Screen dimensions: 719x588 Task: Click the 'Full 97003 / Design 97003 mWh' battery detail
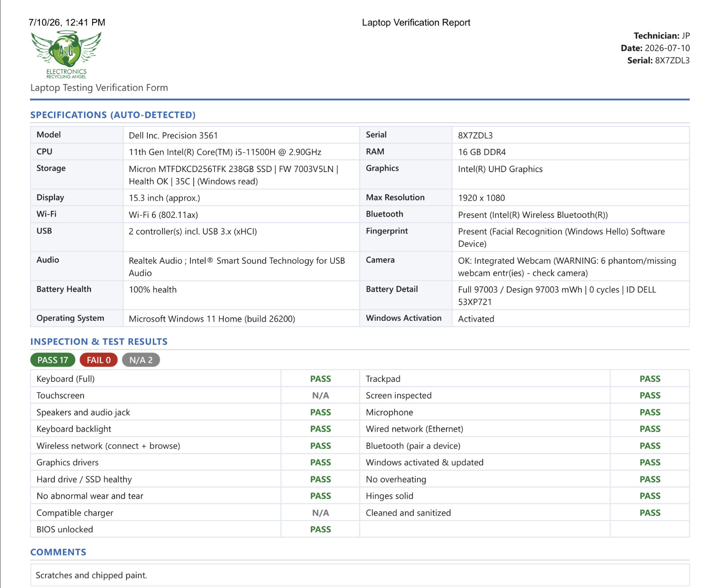(x=571, y=296)
